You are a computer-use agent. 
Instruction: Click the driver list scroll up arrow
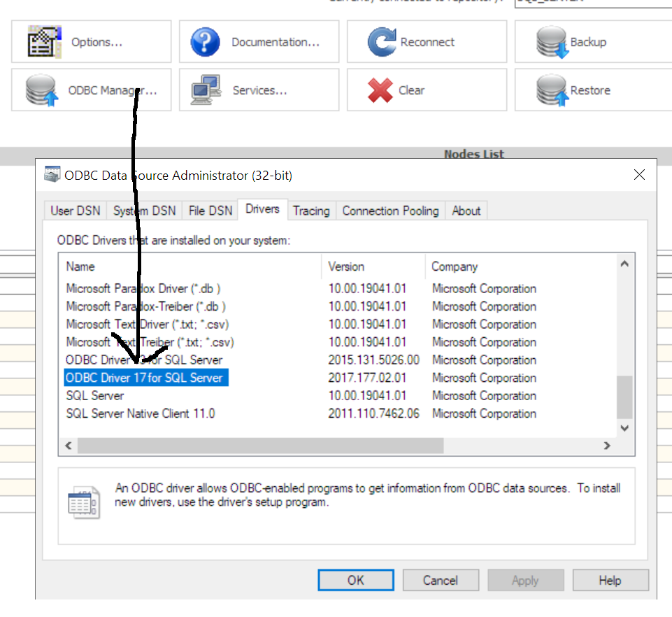pos(625,264)
